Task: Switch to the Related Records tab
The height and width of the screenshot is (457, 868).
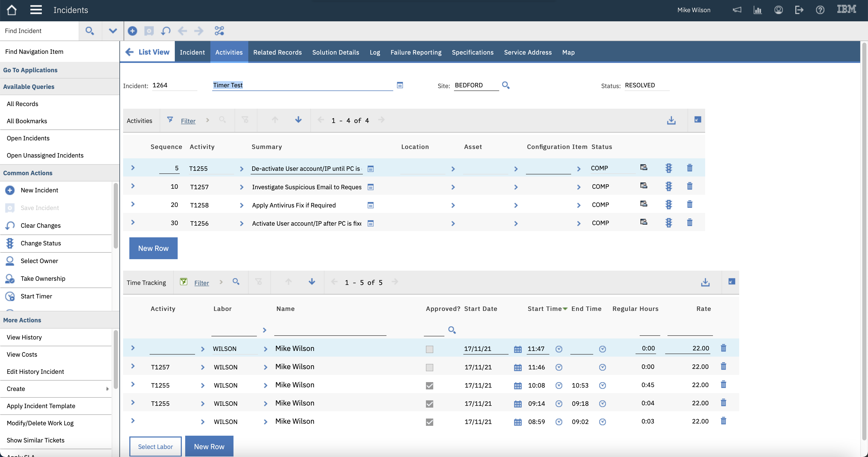Action: tap(277, 52)
